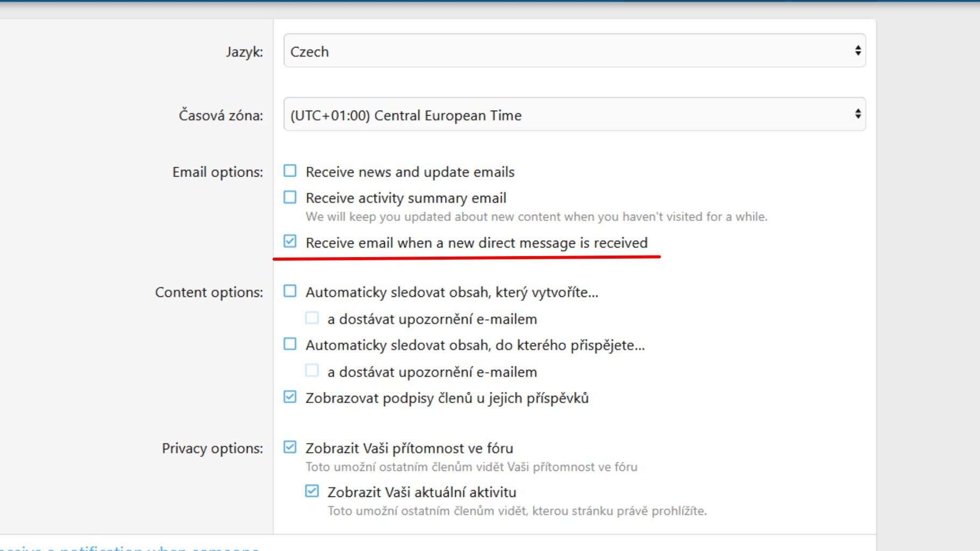Uncheck 'Zobrazit Vaši přítomnost ve fóru'

point(290,447)
